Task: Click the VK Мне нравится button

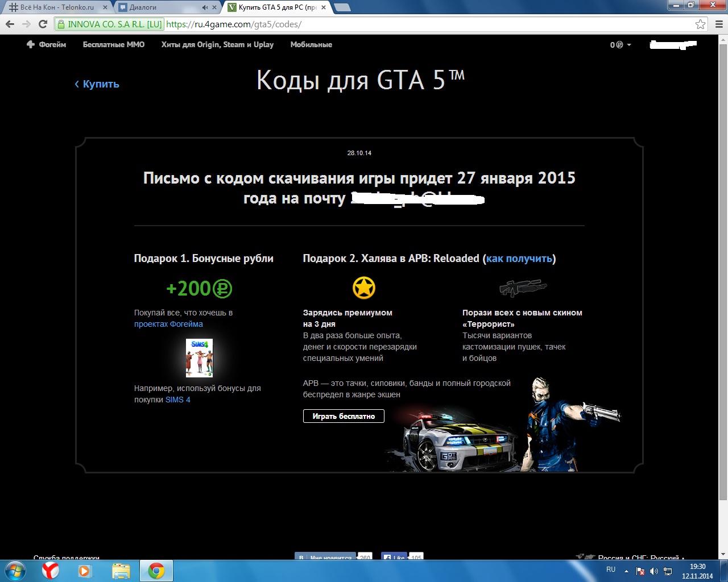Action: [x=325, y=556]
